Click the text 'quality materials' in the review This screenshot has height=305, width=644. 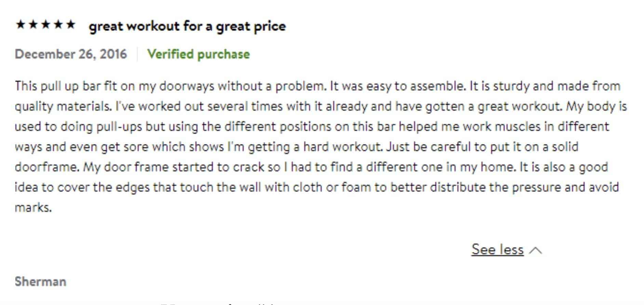pyautogui.click(x=63, y=106)
